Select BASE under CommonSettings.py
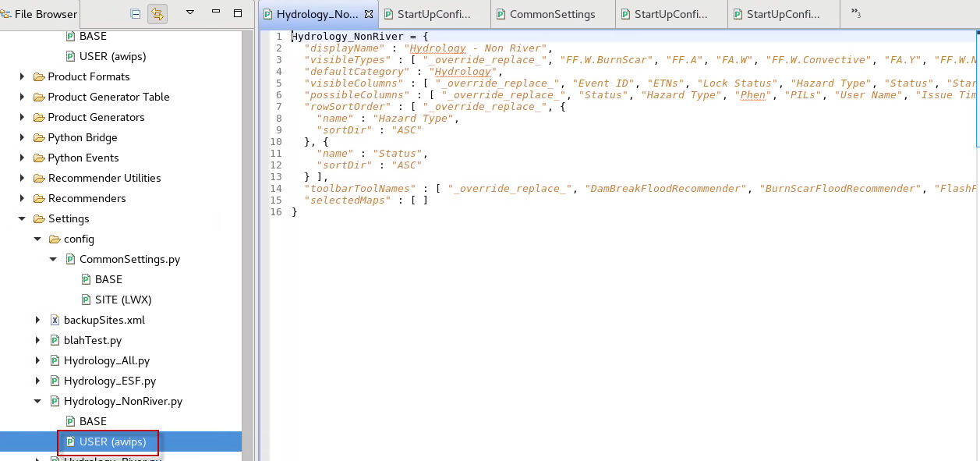Screen dimensions: 980x461 coord(108,279)
